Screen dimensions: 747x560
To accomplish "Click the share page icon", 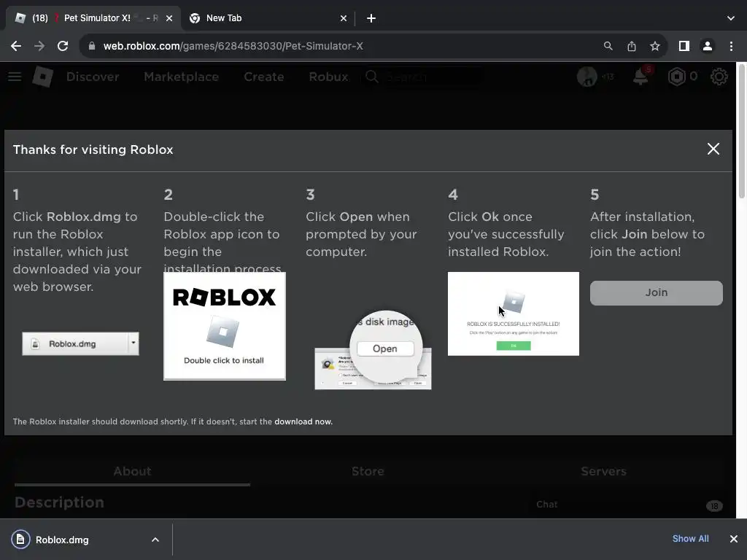I will (631, 46).
